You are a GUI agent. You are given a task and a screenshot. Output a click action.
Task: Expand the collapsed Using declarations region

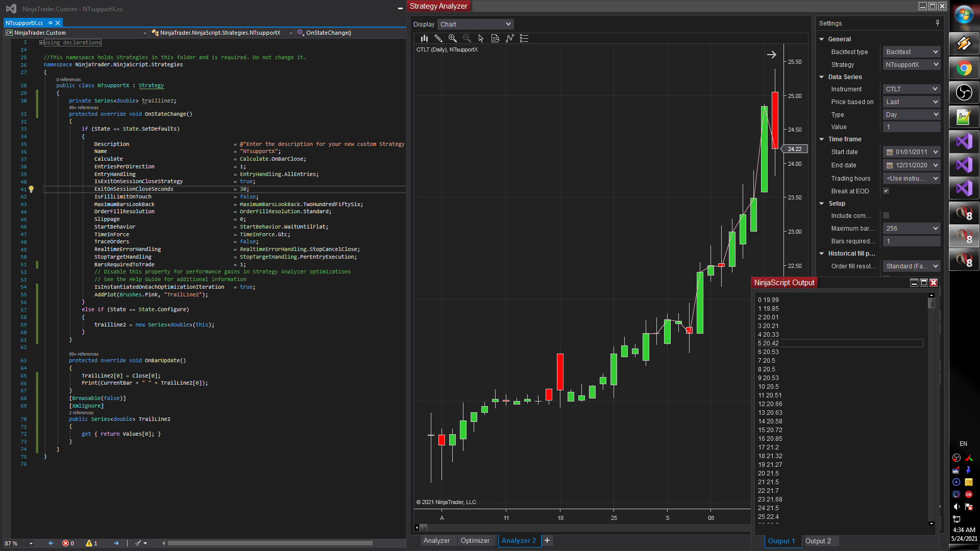pyautogui.click(x=41, y=42)
